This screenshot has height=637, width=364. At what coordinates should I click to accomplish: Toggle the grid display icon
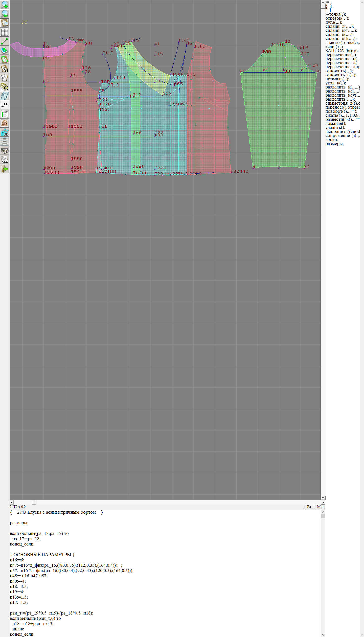pyautogui.click(x=5, y=32)
